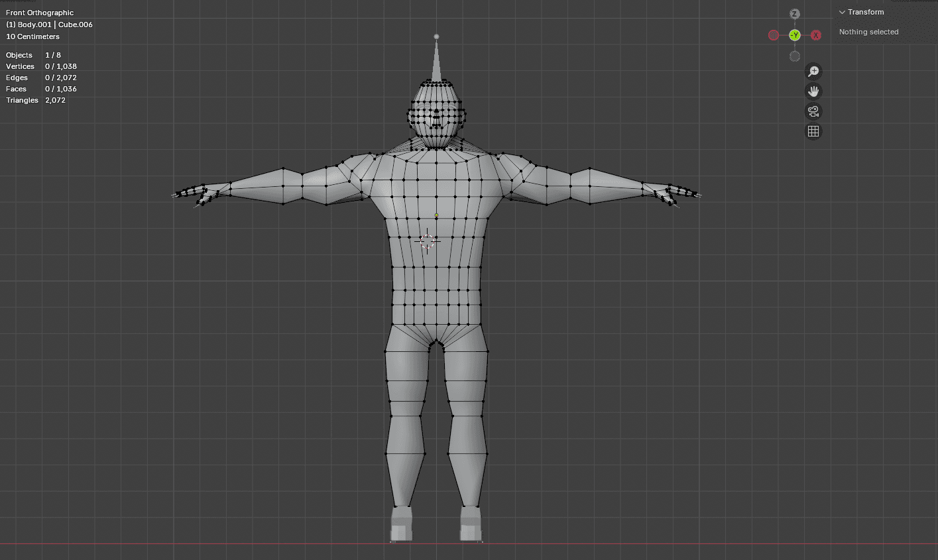The height and width of the screenshot is (560, 938).
Task: Click the 'Front Orthographic' view label
Action: click(x=40, y=13)
